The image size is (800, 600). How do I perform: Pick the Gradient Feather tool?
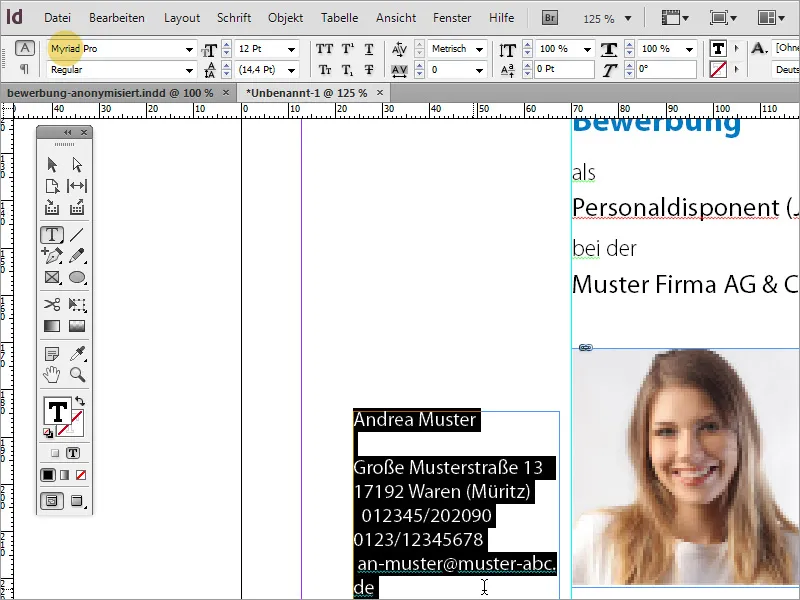tap(77, 326)
